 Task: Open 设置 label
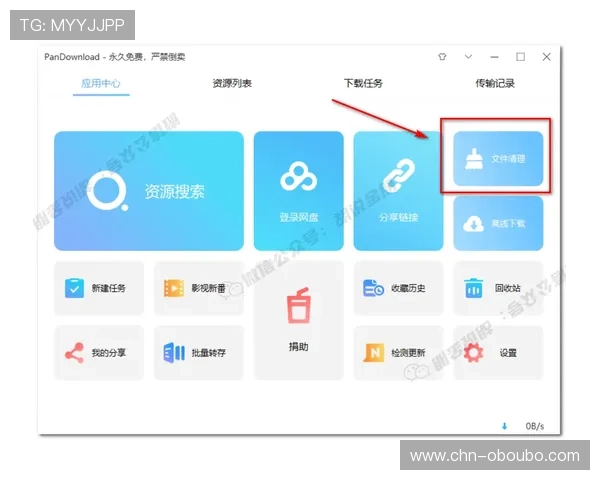[508, 353]
